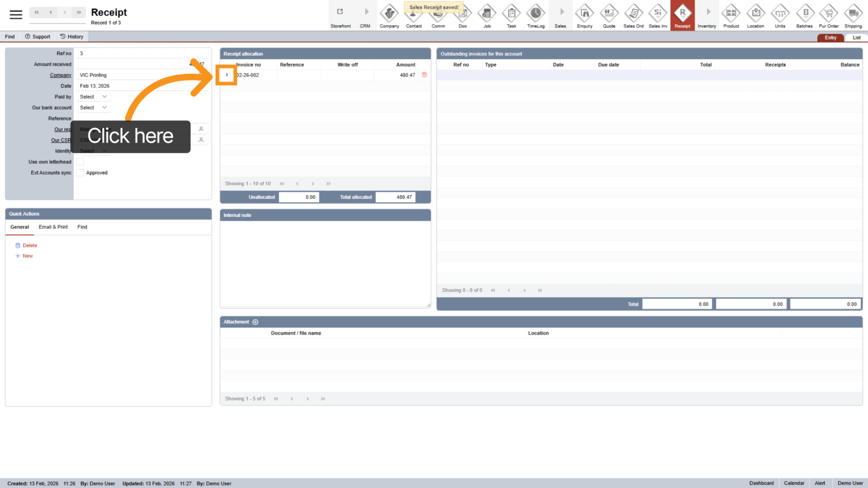Open the Paid by dropdown
The image size is (868, 488).
tap(94, 97)
